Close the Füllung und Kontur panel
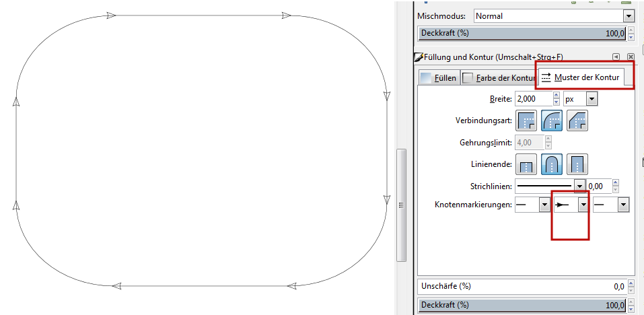The width and height of the screenshot is (644, 315). pos(631,57)
